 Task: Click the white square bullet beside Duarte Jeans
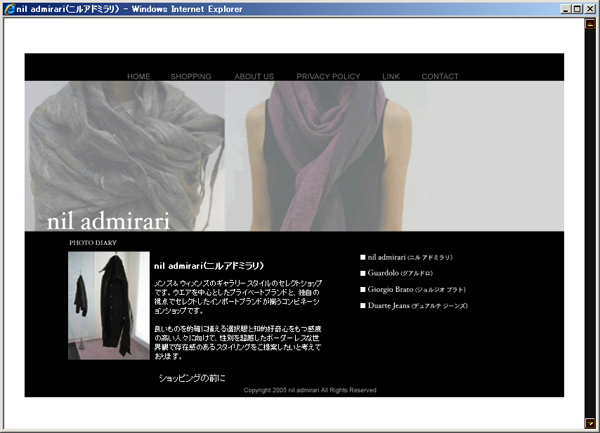[x=363, y=306]
